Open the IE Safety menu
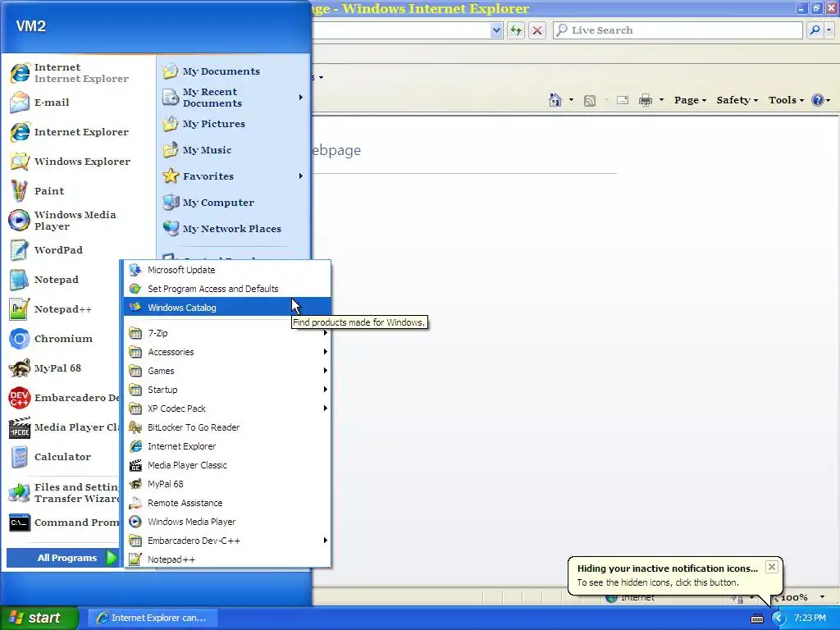The width and height of the screenshot is (840, 630). (x=737, y=100)
